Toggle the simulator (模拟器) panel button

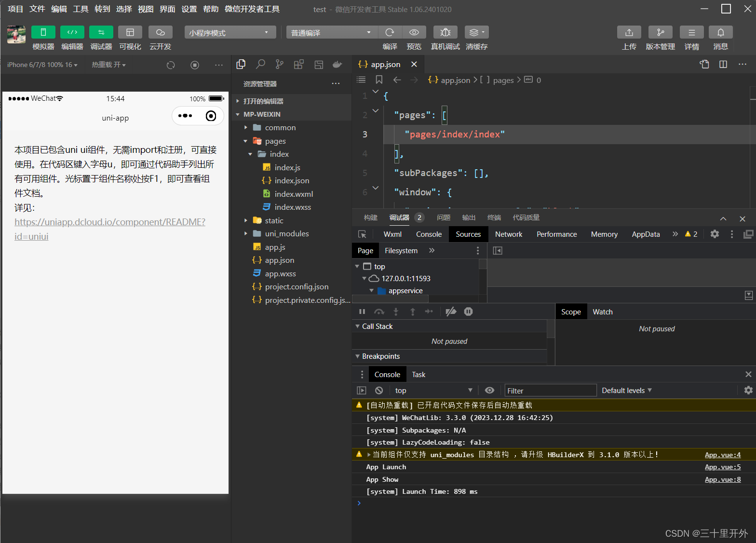[x=43, y=32]
